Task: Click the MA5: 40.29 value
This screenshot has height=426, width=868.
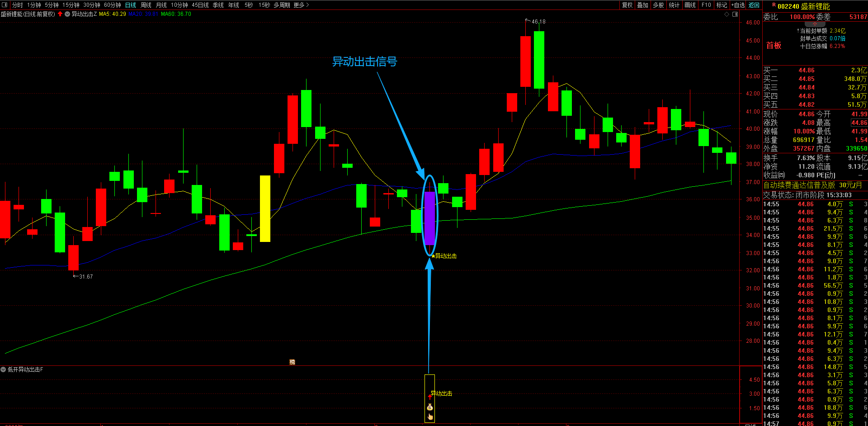Action: pyautogui.click(x=113, y=14)
